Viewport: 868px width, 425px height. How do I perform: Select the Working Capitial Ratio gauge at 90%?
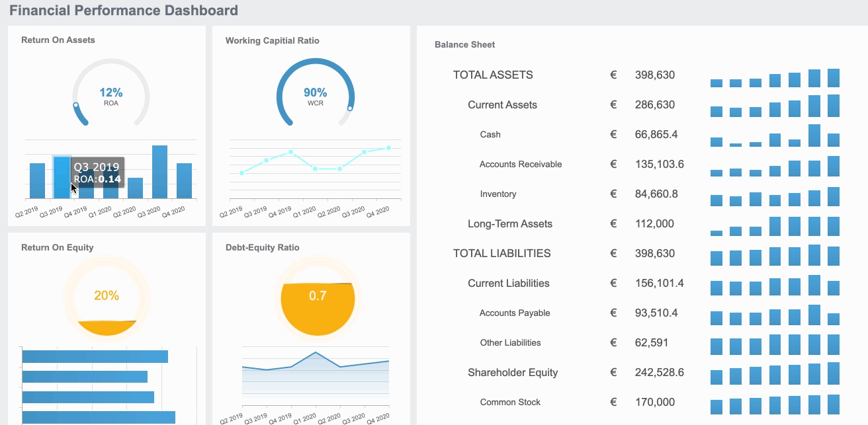click(315, 93)
